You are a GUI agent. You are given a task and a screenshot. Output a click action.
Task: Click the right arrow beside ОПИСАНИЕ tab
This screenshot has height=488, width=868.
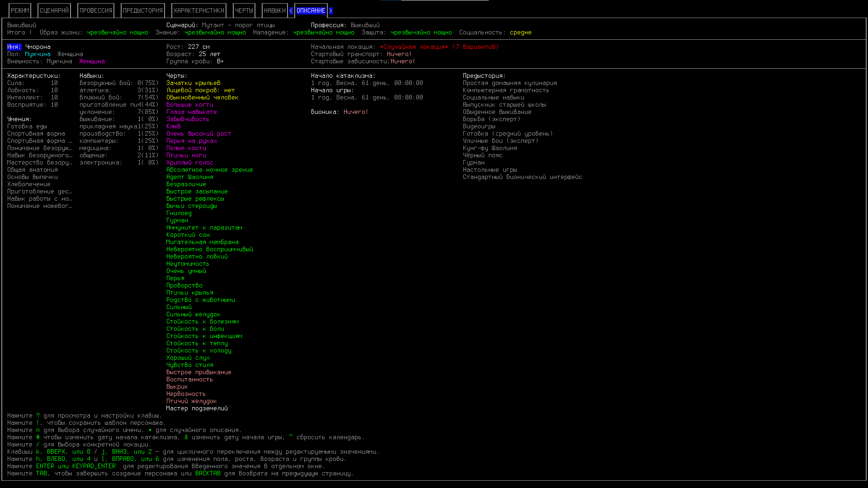point(330,11)
